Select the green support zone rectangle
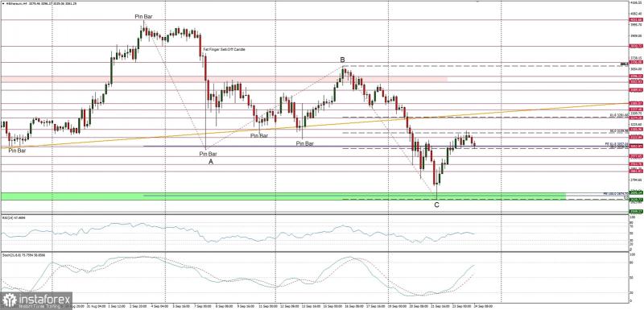This screenshot has width=644, height=310. coord(283,196)
